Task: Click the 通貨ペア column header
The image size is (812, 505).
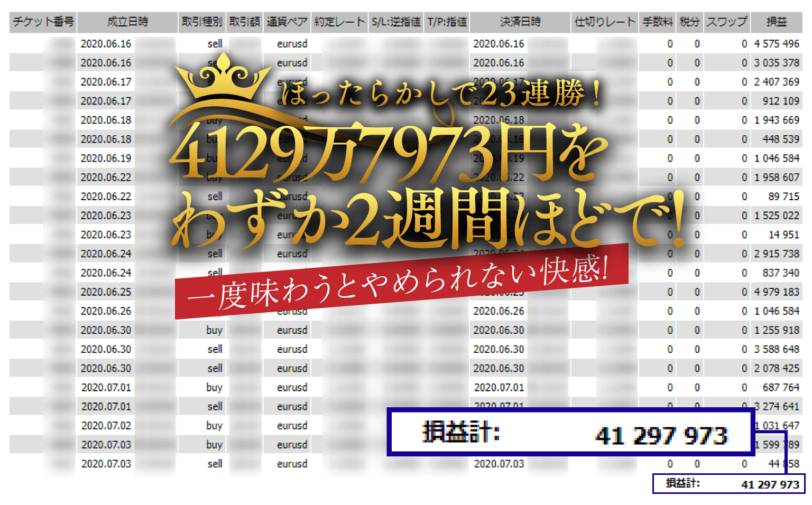Action: click(x=287, y=22)
